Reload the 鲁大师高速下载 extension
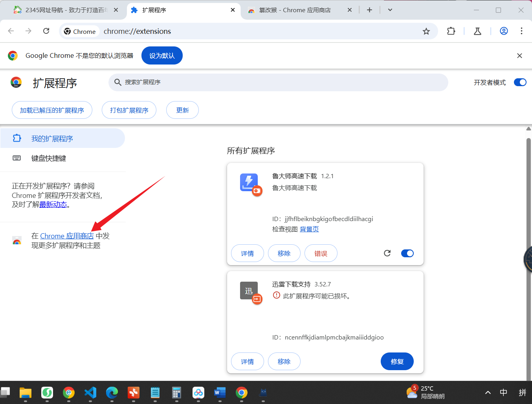Image resolution: width=532 pixels, height=404 pixels. 387,253
